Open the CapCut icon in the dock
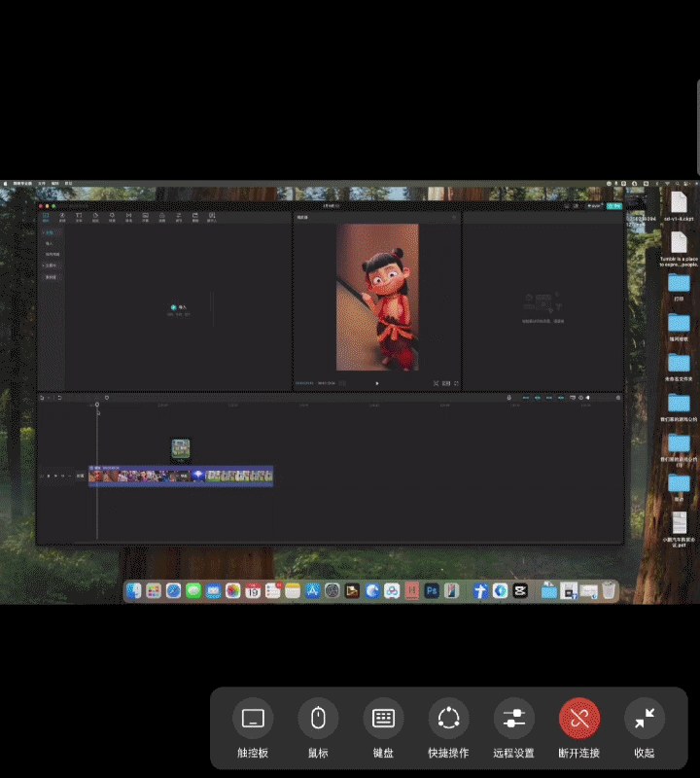The height and width of the screenshot is (778, 700). (520, 590)
